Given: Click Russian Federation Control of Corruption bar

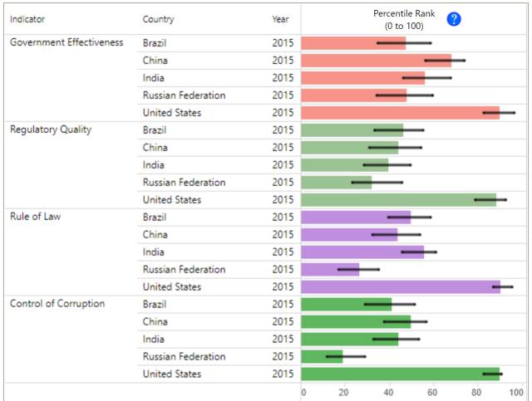Looking at the screenshot, I should coord(322,357).
